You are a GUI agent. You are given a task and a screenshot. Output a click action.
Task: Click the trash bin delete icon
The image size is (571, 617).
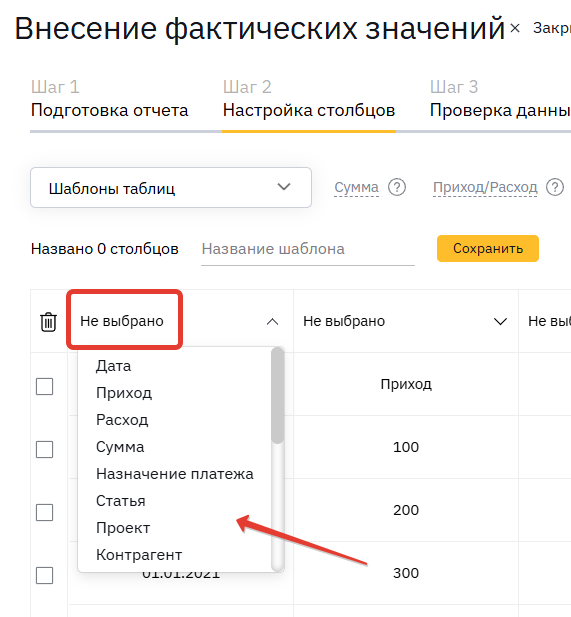(48, 322)
